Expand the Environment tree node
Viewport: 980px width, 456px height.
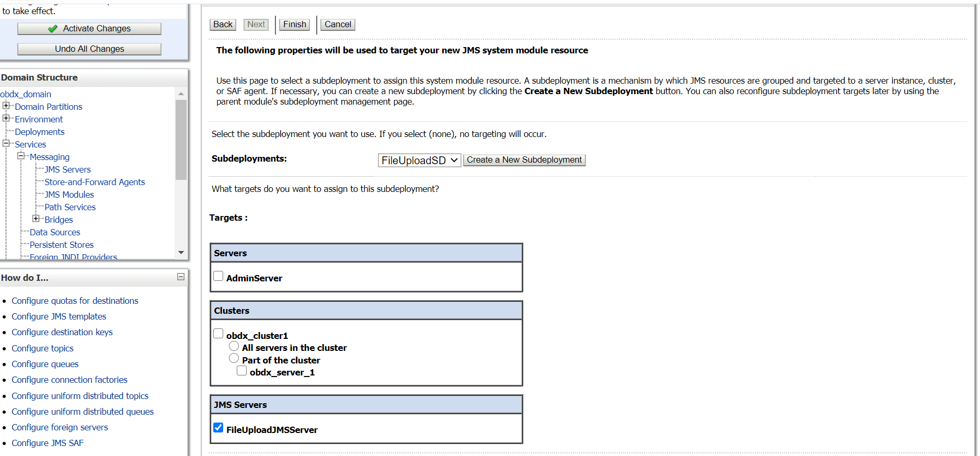tap(6, 119)
